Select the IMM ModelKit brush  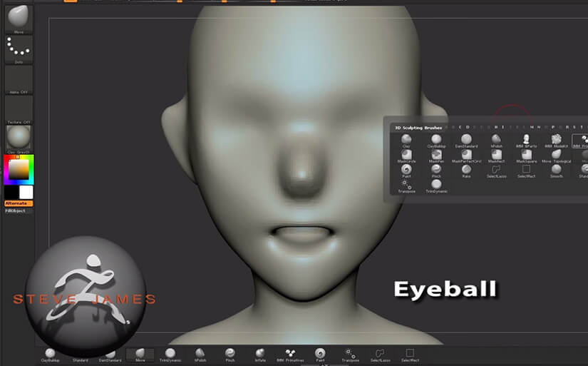(x=556, y=141)
